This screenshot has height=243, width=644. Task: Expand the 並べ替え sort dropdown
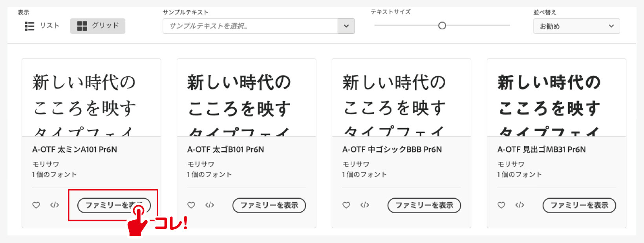[x=576, y=26]
